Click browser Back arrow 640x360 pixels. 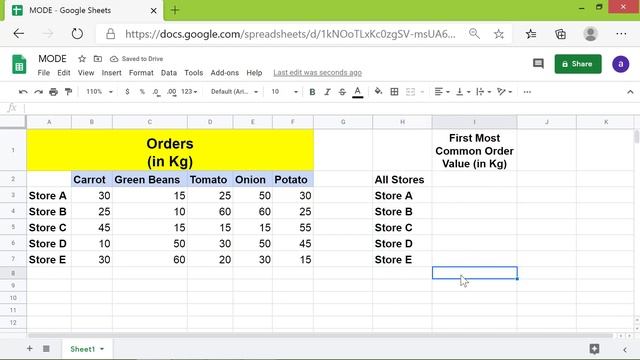click(19, 34)
